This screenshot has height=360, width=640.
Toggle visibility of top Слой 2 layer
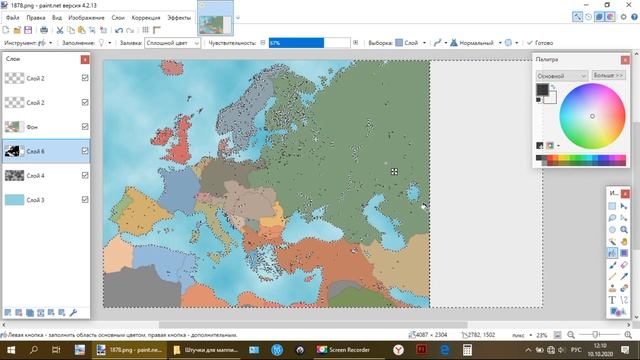pos(85,78)
